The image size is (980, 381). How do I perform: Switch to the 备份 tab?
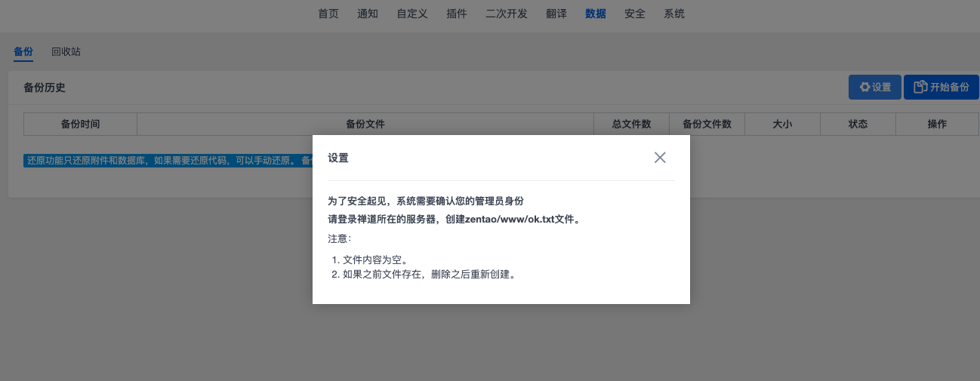[23, 52]
